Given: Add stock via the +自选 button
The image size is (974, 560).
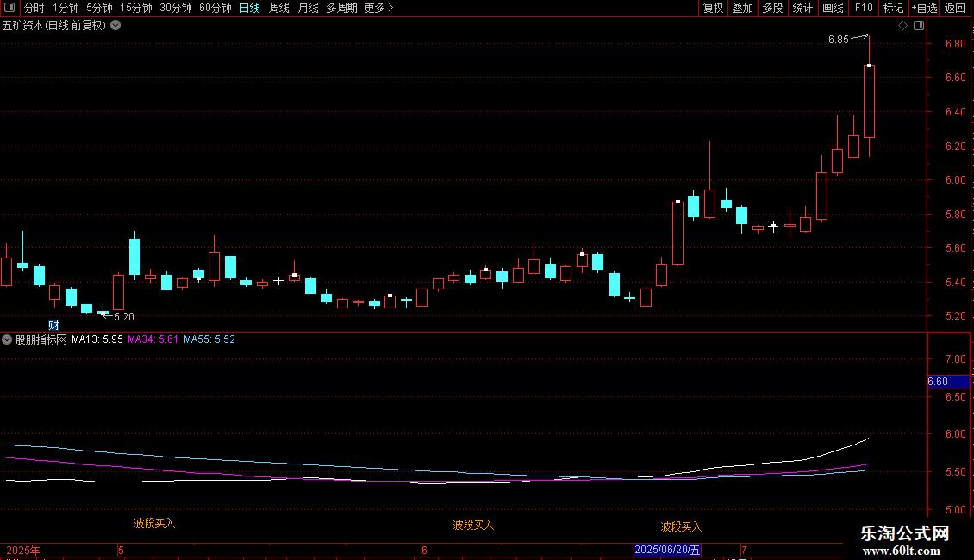Looking at the screenshot, I should 924,8.
